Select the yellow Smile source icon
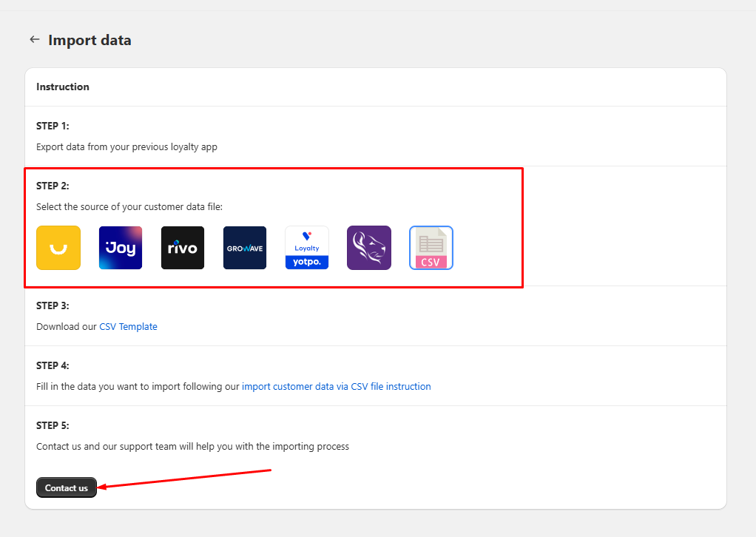 click(58, 248)
